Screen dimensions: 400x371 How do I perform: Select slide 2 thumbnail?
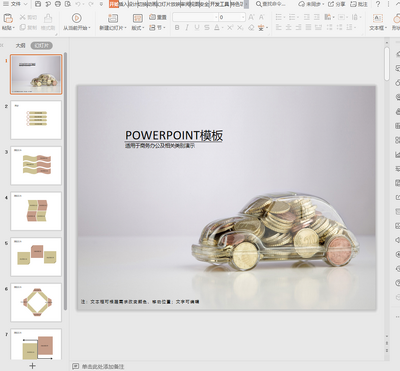click(36, 120)
